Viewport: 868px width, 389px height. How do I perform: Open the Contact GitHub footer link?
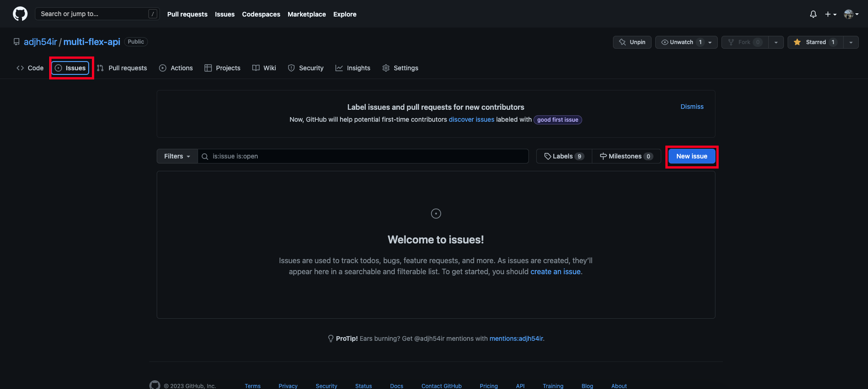442,386
